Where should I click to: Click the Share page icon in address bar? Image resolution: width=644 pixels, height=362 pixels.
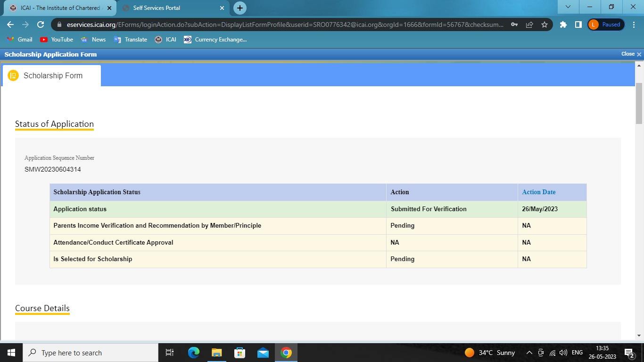click(x=529, y=25)
